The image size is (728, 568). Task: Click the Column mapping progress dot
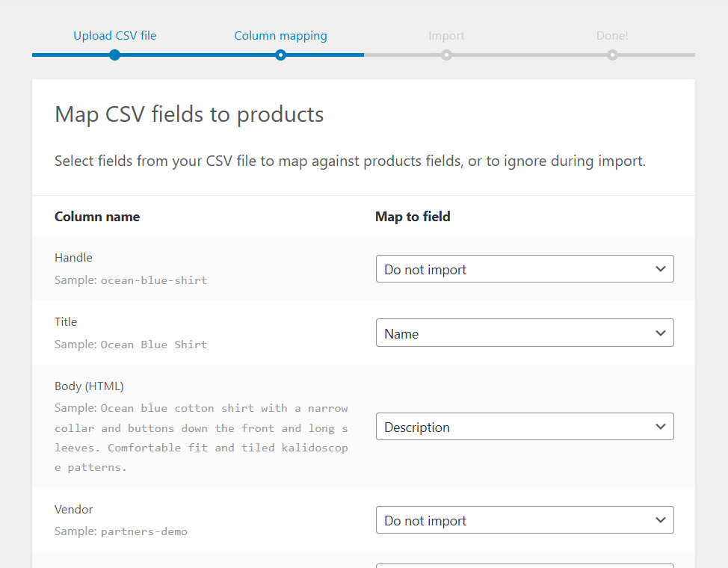pyautogui.click(x=280, y=55)
